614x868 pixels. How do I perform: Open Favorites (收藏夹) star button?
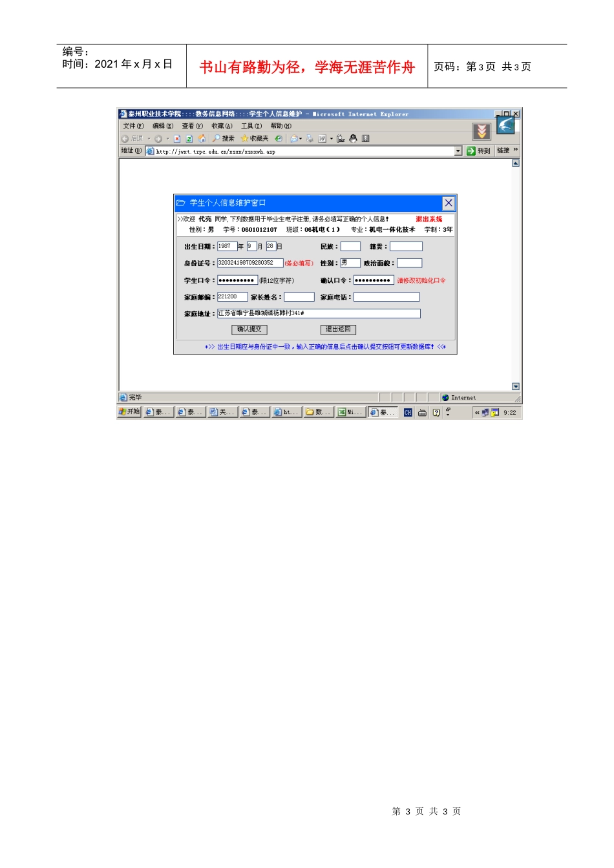254,138
